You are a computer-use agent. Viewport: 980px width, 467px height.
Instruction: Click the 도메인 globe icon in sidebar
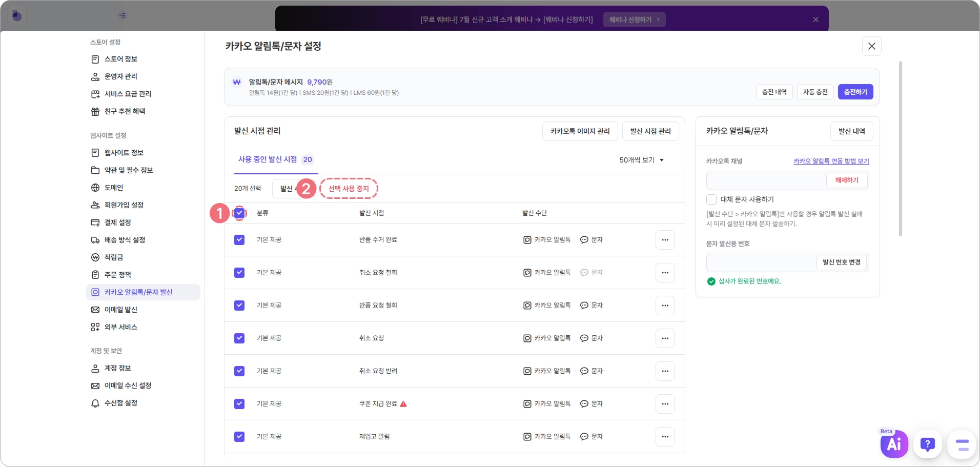(x=95, y=188)
